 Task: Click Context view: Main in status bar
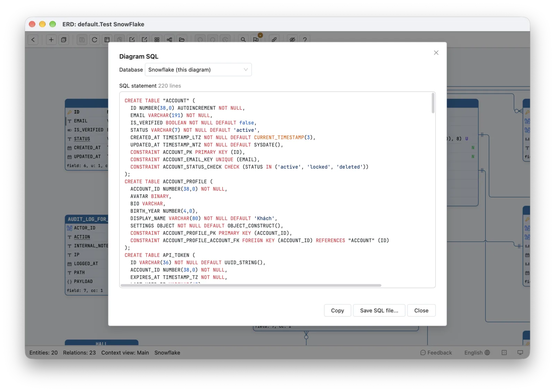(125, 352)
